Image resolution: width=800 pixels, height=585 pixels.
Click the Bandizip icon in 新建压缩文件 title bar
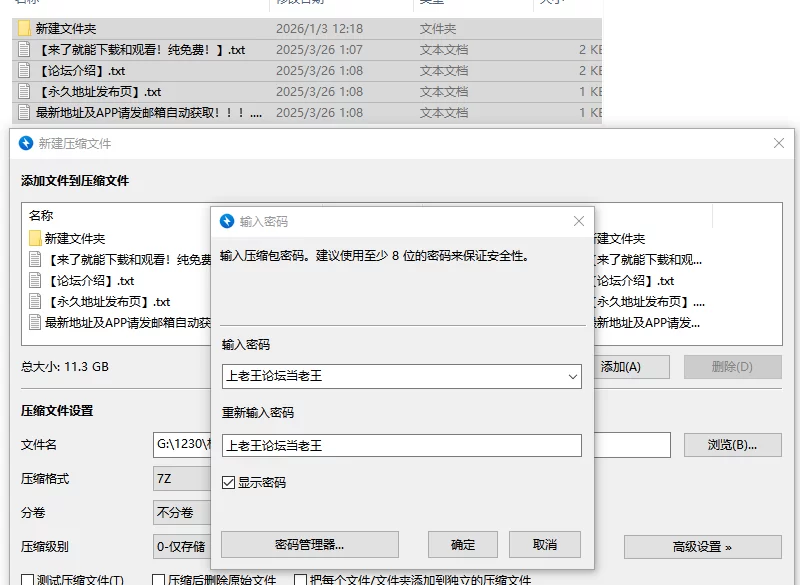click(26, 144)
